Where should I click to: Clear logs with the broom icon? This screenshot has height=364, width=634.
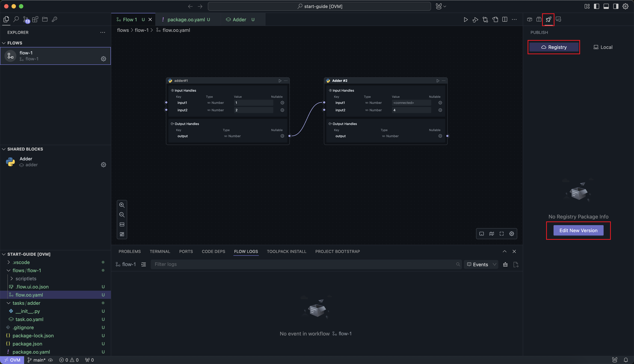click(x=505, y=265)
